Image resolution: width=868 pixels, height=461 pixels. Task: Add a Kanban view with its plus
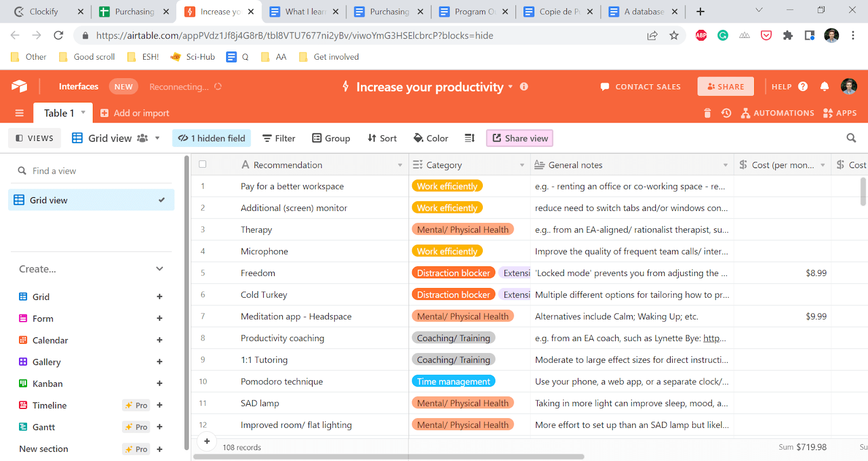point(159,383)
